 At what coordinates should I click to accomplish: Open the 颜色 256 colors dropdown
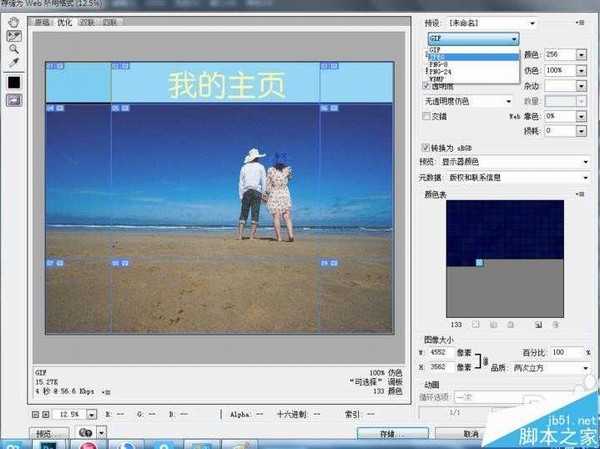click(581, 54)
